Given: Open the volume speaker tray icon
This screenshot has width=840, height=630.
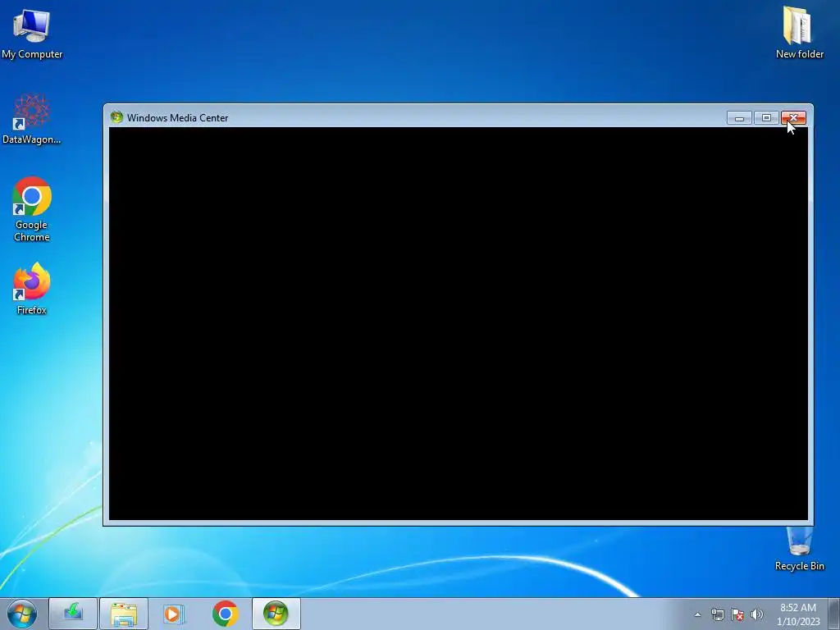Looking at the screenshot, I should [756, 614].
